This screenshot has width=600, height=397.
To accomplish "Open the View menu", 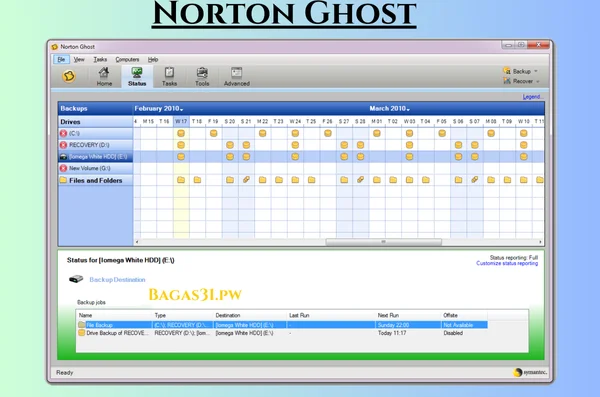I will [79, 59].
